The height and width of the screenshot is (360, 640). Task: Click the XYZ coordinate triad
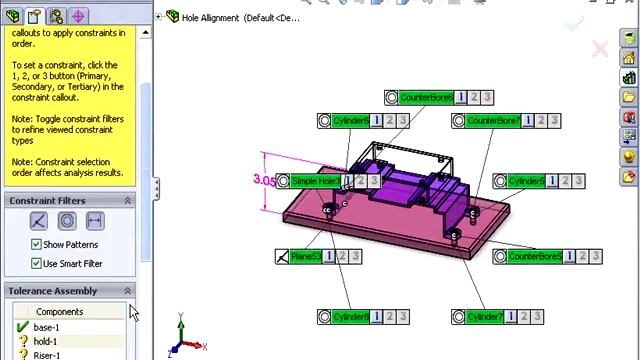pyautogui.click(x=187, y=336)
